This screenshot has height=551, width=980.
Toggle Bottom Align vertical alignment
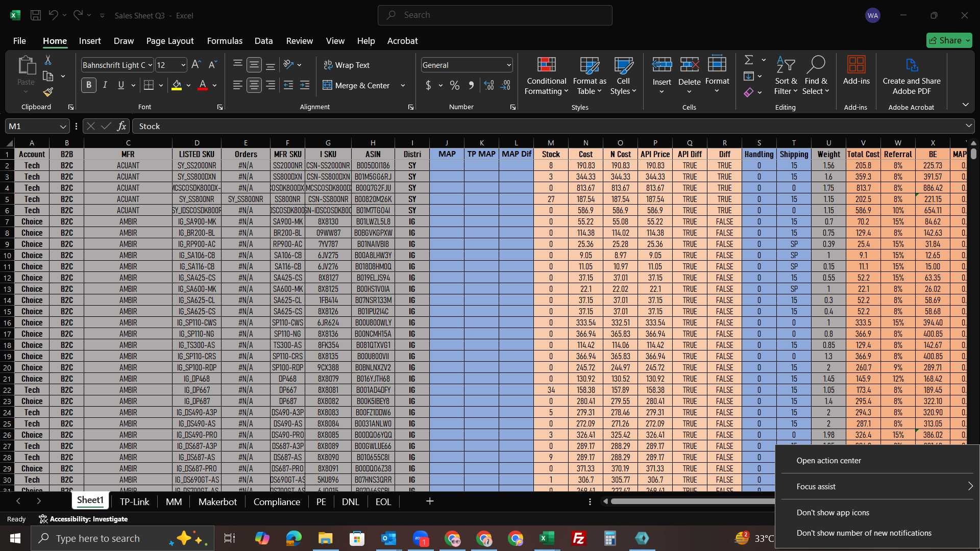click(271, 65)
